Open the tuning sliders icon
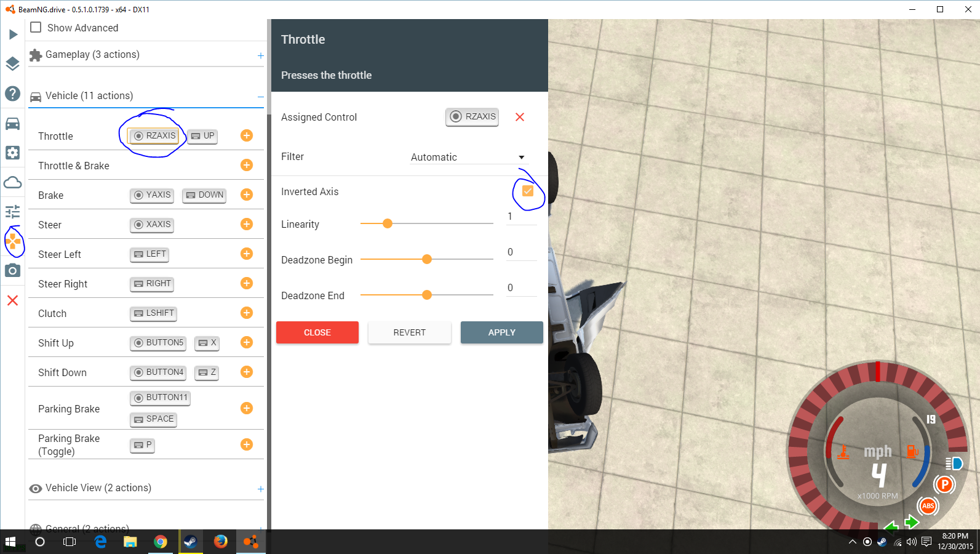 (x=12, y=212)
